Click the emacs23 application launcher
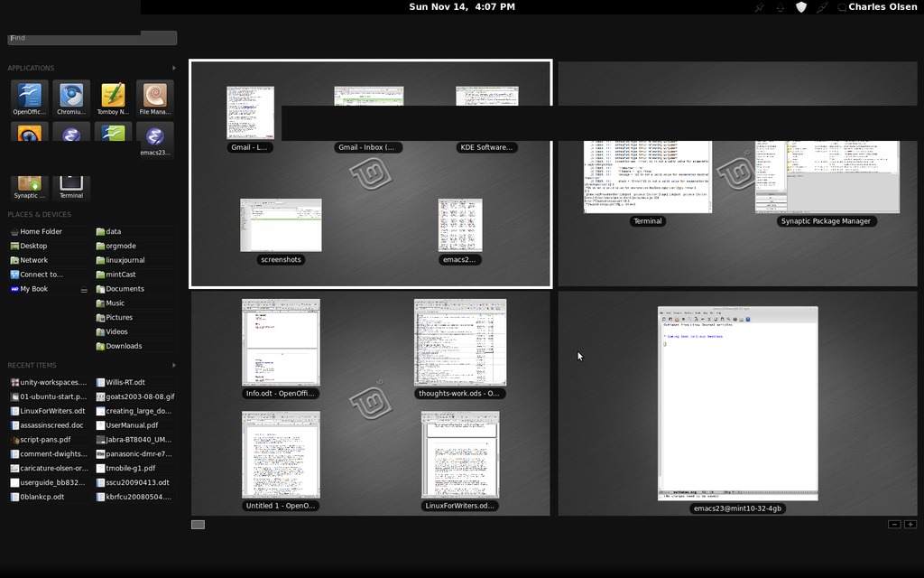This screenshot has height=578, width=924. (x=154, y=138)
